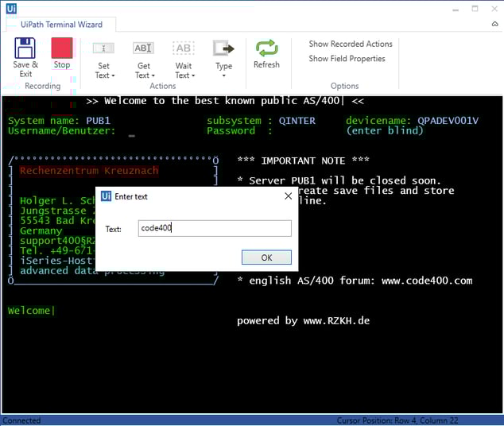Click the 'QINTER' subsystem value
The width and height of the screenshot is (504, 426).
click(297, 121)
